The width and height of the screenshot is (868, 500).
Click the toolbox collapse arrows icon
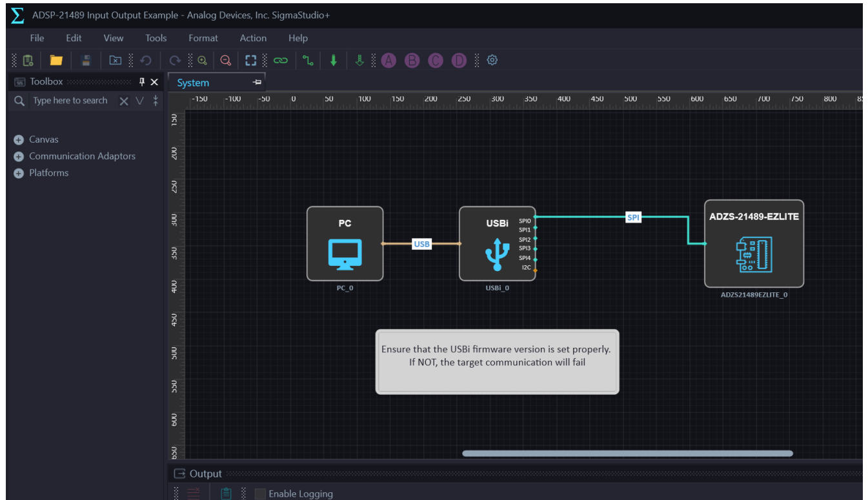point(156,101)
